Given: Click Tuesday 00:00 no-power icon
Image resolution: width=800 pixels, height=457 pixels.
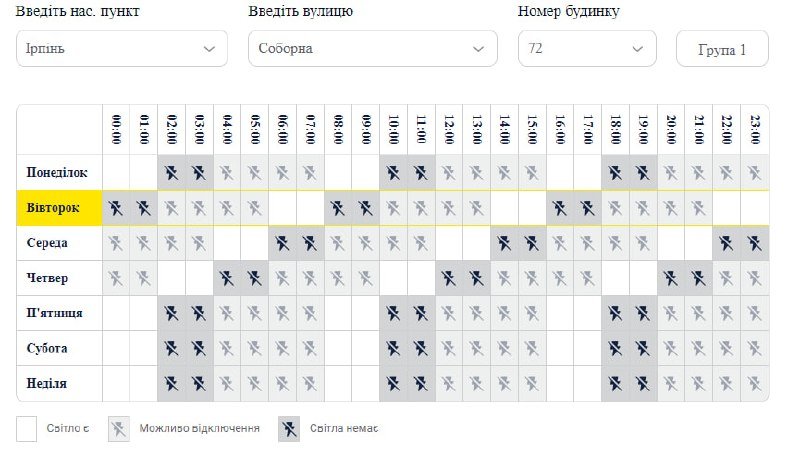Looking at the screenshot, I should pyautogui.click(x=116, y=208).
